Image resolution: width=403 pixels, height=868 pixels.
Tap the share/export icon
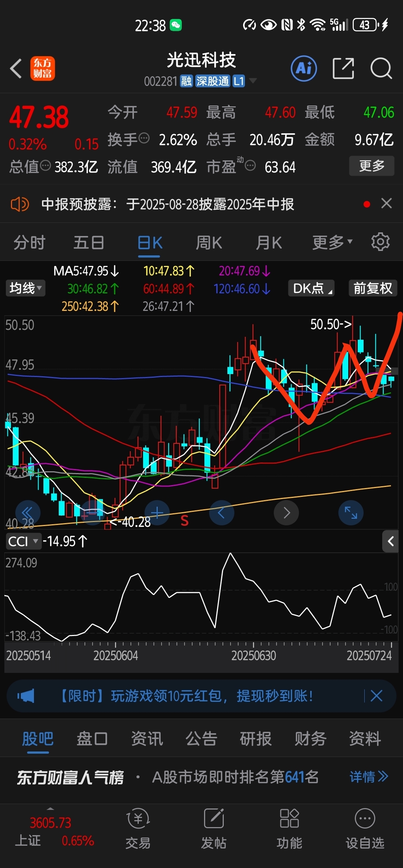(x=343, y=68)
